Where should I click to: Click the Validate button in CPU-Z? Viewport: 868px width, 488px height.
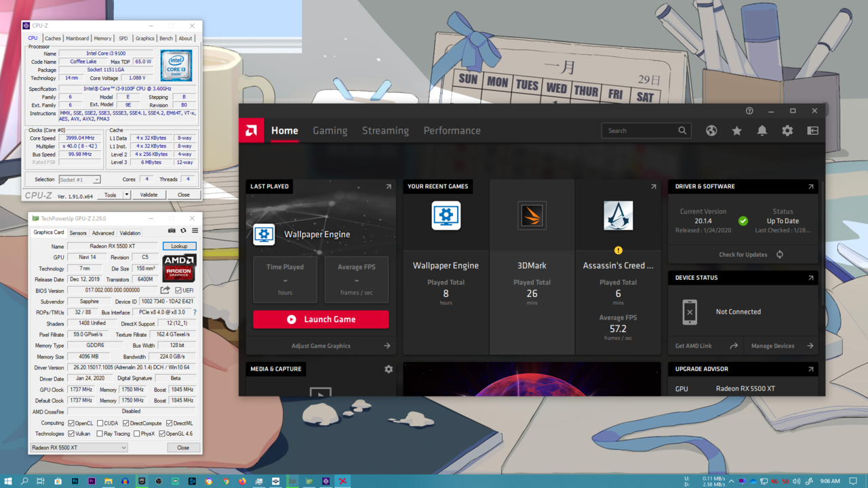(149, 195)
